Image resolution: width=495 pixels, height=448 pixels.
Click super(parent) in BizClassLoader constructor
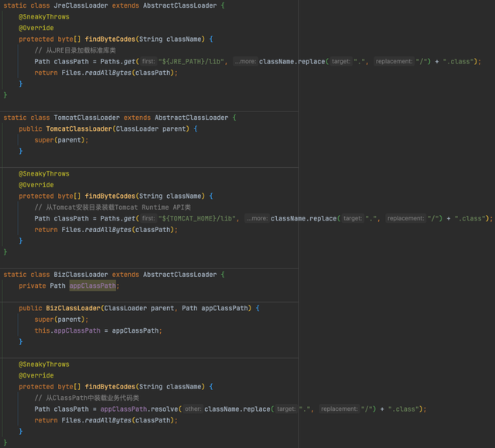coord(61,320)
